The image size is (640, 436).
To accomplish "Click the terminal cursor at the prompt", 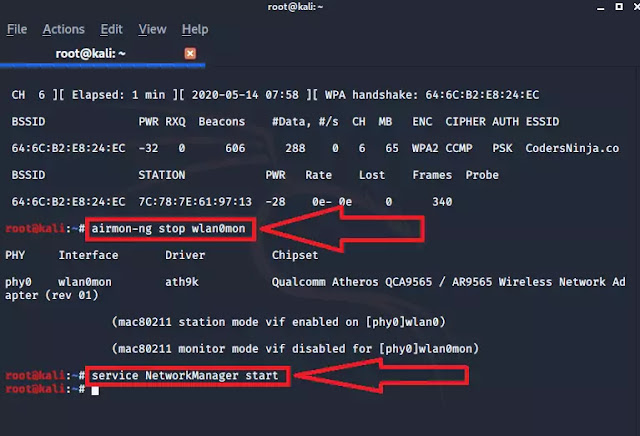I will [95, 391].
